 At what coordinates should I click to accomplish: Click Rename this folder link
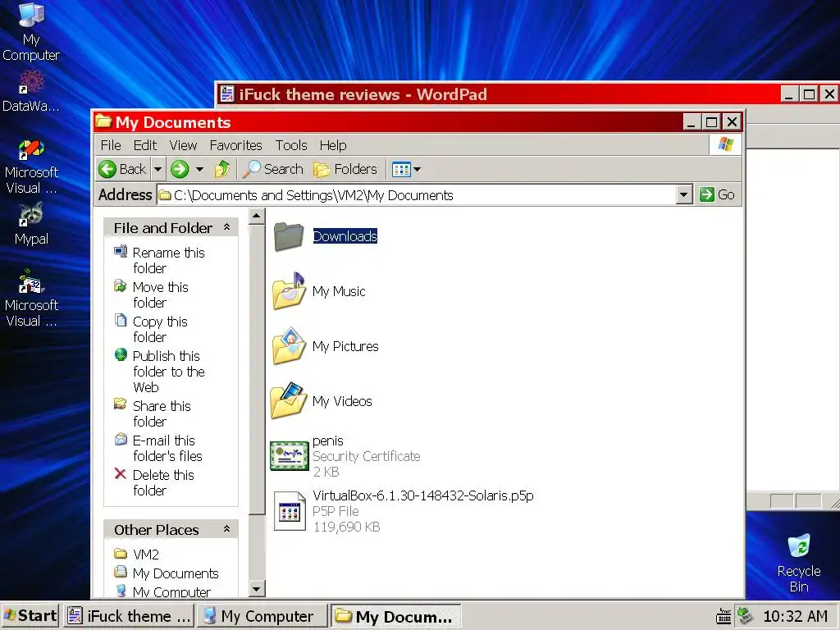pos(167,260)
